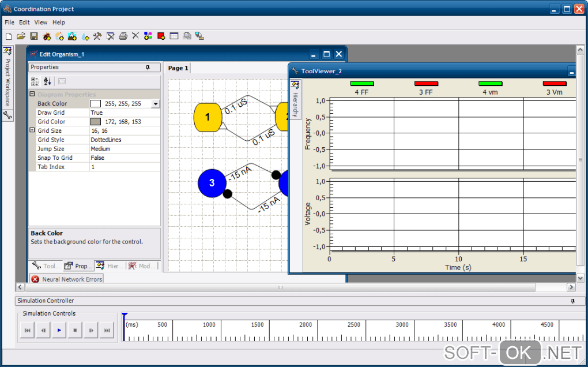The height and width of the screenshot is (367, 588).
Task: Click the green 4 vm legend marker
Action: coord(490,83)
